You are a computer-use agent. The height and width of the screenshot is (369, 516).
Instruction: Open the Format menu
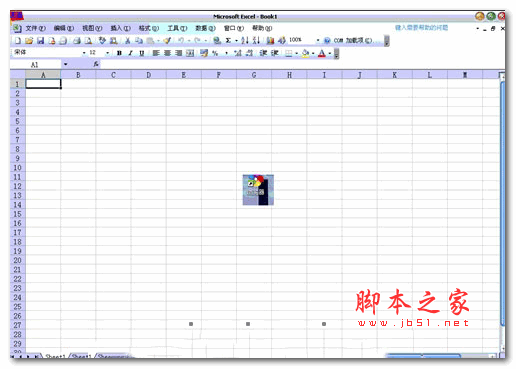click(x=149, y=28)
